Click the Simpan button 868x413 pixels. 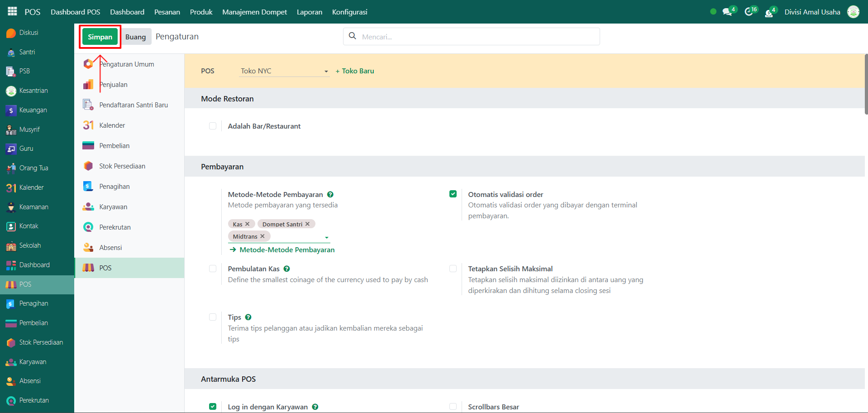pyautogui.click(x=100, y=37)
